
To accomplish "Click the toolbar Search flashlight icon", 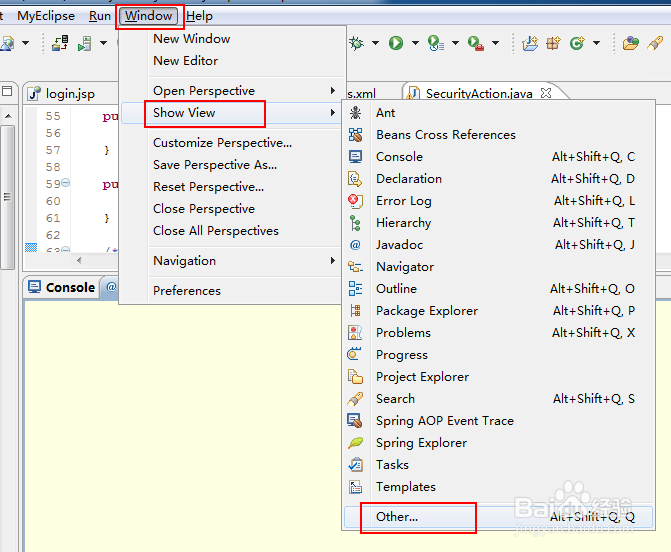I will [x=655, y=43].
